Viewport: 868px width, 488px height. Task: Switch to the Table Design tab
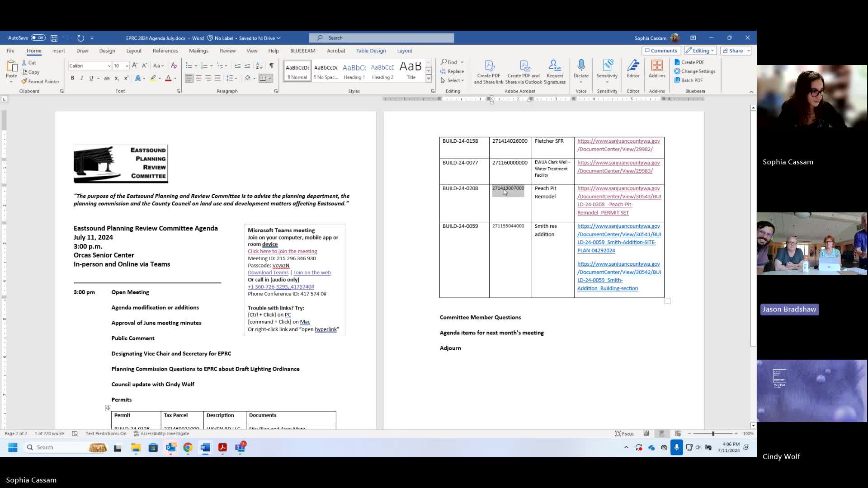point(371,51)
